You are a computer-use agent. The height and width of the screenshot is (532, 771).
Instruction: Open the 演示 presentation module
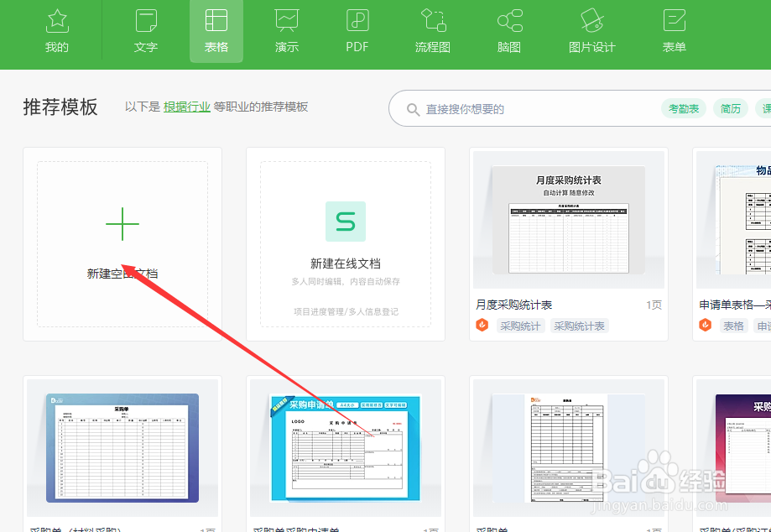[x=286, y=31]
